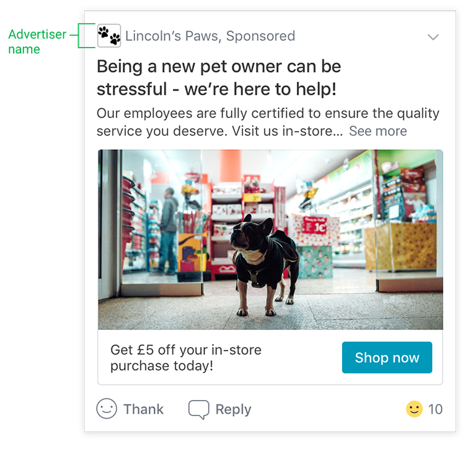Image resolution: width=476 pixels, height=462 pixels.
Task: Click the Reply speech bubble icon
Action: click(x=199, y=409)
